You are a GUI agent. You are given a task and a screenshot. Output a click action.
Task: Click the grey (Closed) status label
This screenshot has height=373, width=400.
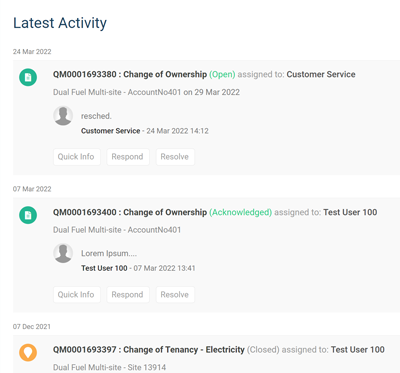click(263, 350)
